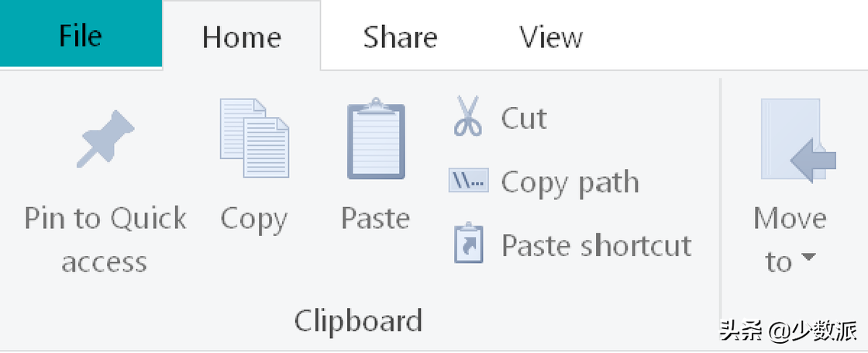Click the Copy path icon
Image resolution: width=868 pixels, height=353 pixels.
[x=468, y=182]
